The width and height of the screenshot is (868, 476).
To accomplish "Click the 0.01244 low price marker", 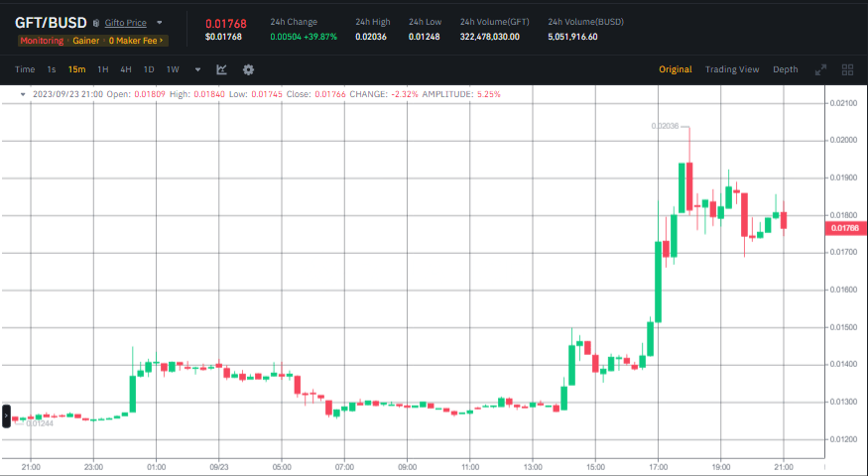I will [40, 423].
